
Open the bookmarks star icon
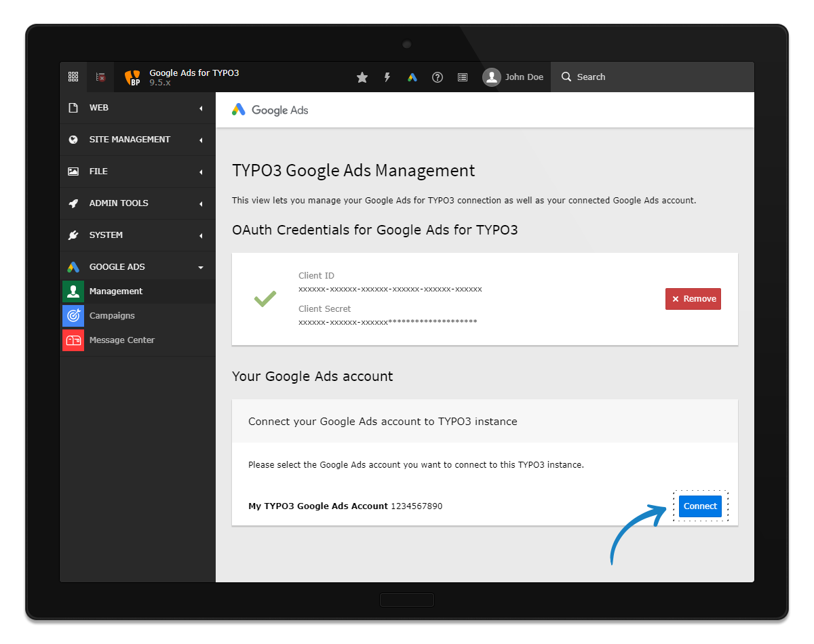pos(362,77)
